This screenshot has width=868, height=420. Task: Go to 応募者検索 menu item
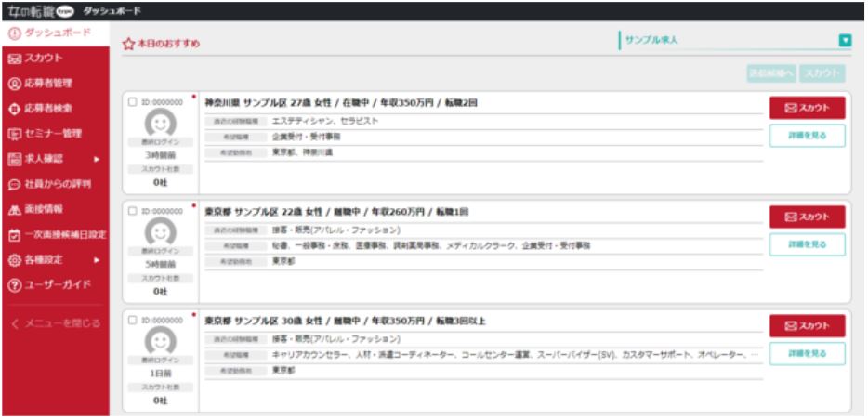point(56,109)
